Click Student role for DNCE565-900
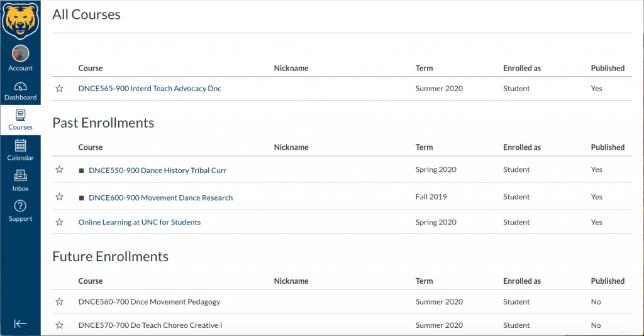The image size is (644, 336). tap(516, 88)
